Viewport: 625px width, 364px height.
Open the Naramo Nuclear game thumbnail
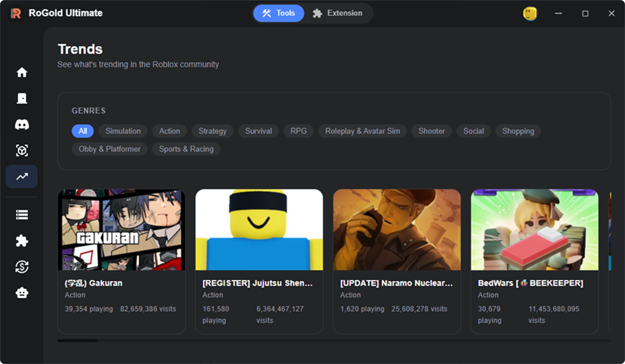[397, 230]
